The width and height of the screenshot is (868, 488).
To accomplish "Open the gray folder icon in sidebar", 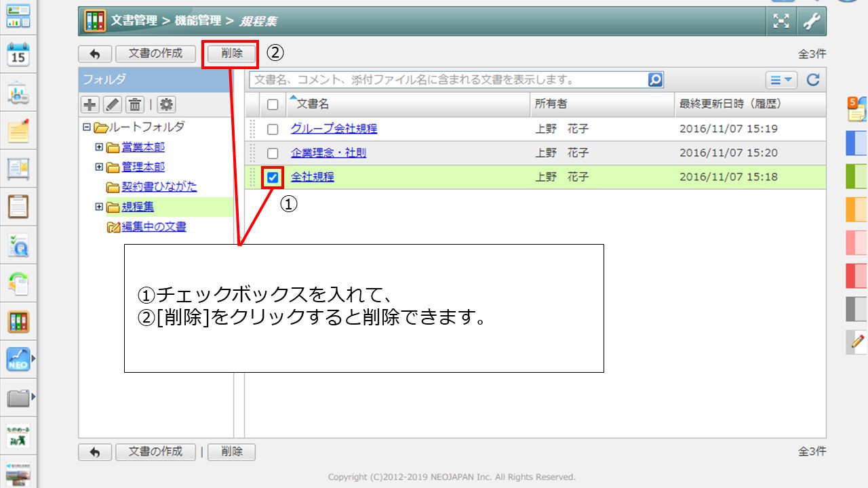I will 18,398.
